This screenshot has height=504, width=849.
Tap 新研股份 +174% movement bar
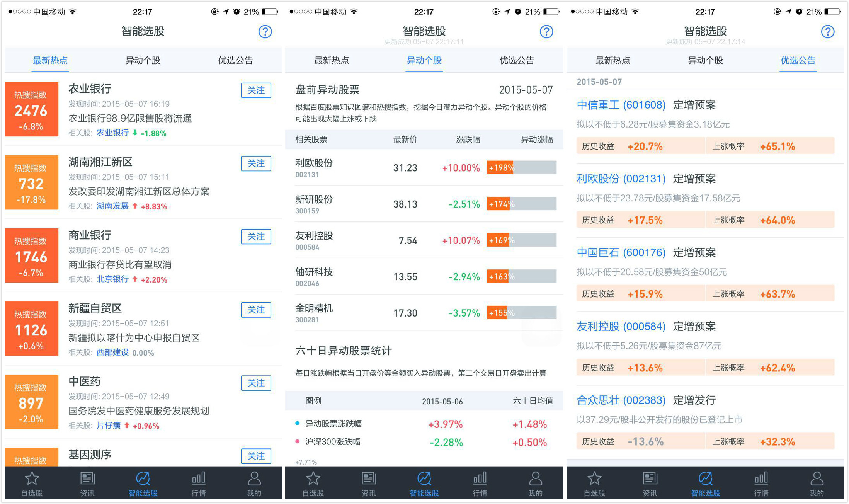click(x=522, y=204)
